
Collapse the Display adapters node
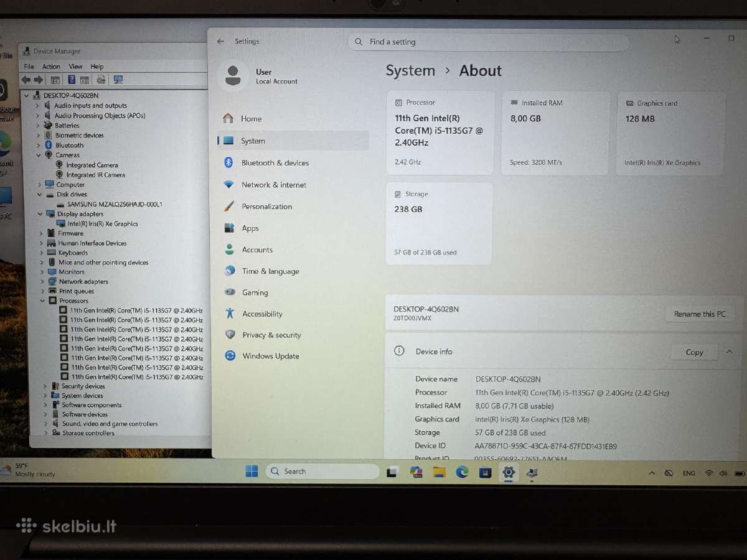pyautogui.click(x=40, y=214)
